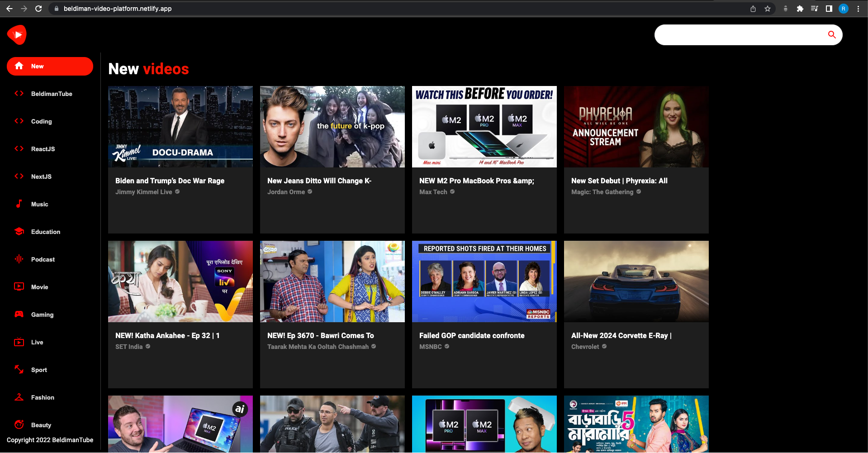Click the Live TV icon

click(x=19, y=342)
